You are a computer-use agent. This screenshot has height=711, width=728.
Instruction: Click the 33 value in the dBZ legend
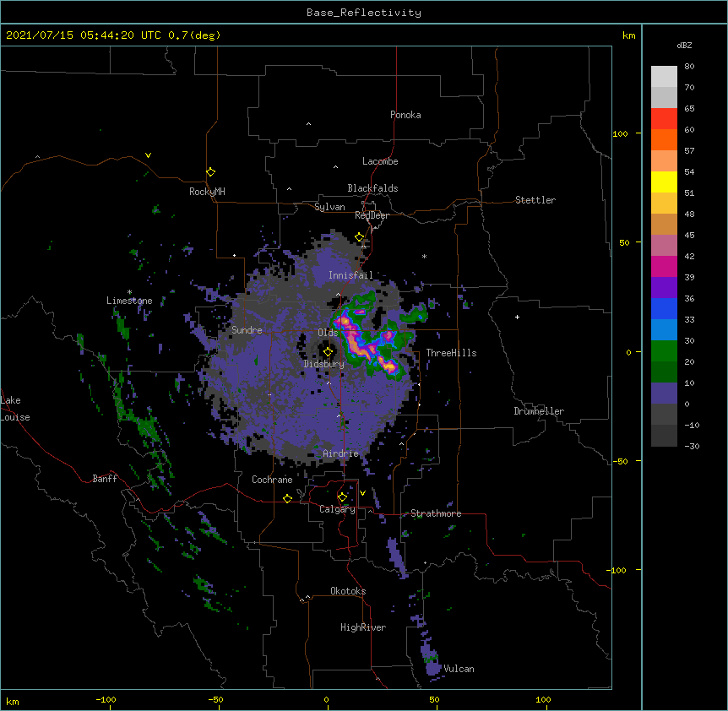point(689,319)
